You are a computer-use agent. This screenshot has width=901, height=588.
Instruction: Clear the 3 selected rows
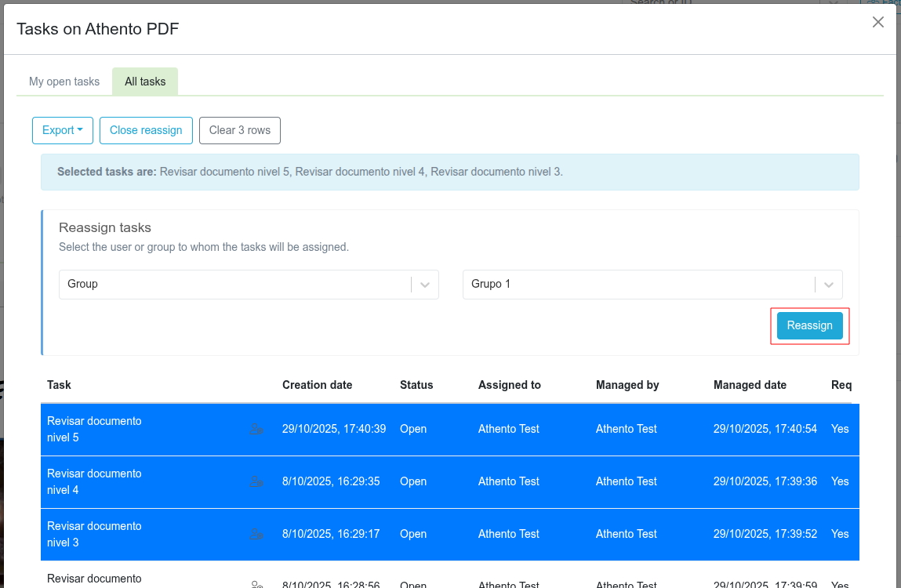click(x=240, y=130)
